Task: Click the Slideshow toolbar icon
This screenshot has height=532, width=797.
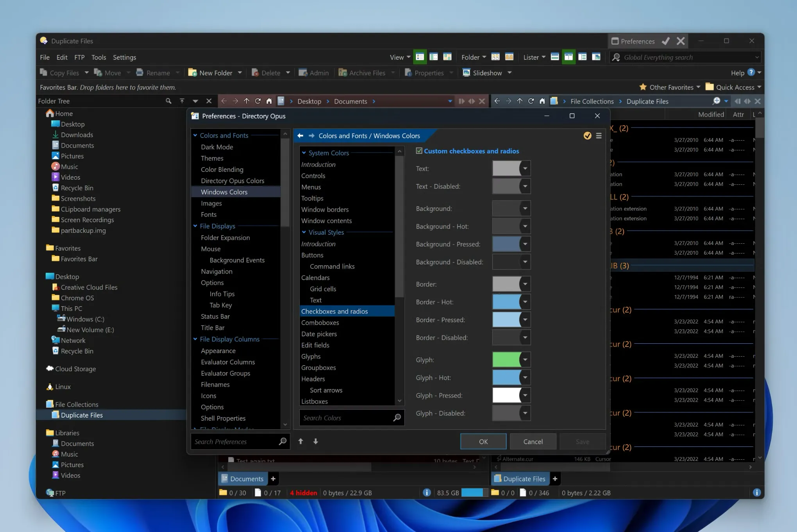Action: (x=466, y=73)
